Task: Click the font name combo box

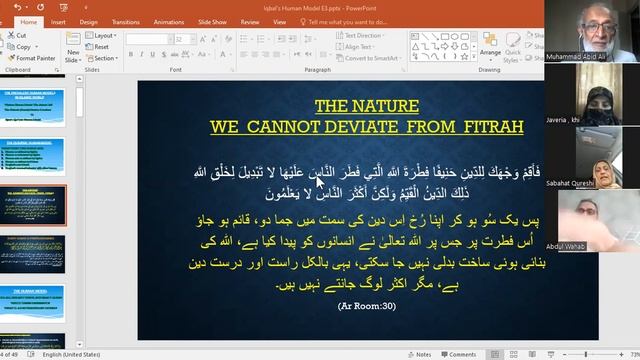Action: coord(147,39)
